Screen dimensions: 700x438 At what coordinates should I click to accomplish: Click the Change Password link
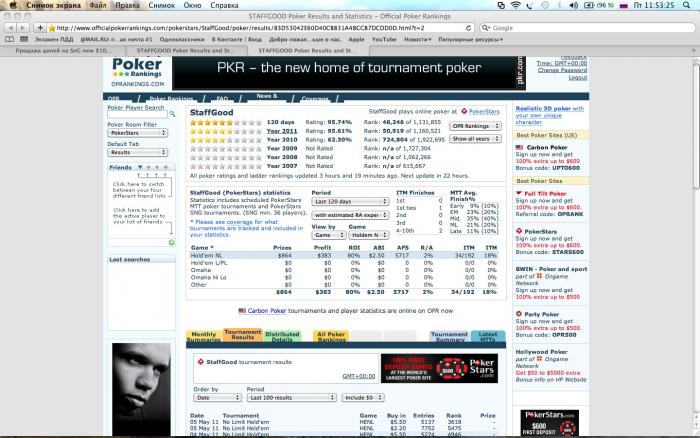coord(562,70)
